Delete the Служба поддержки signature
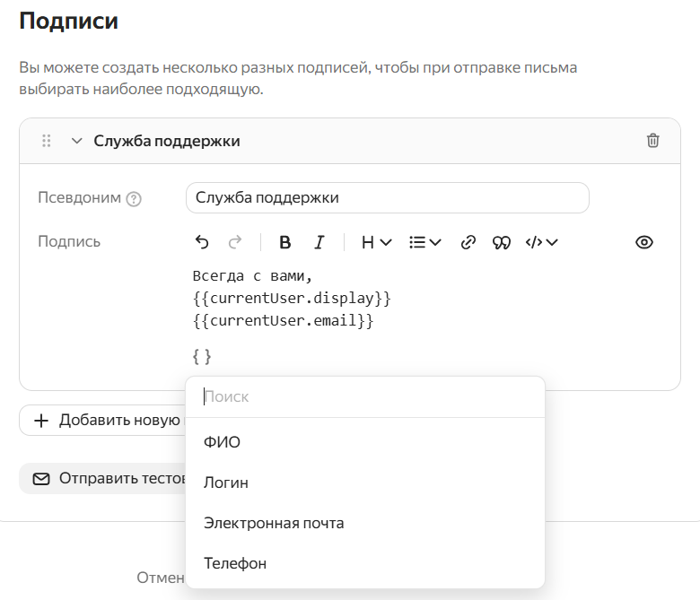Screen dimensions: 700x600 click(652, 141)
